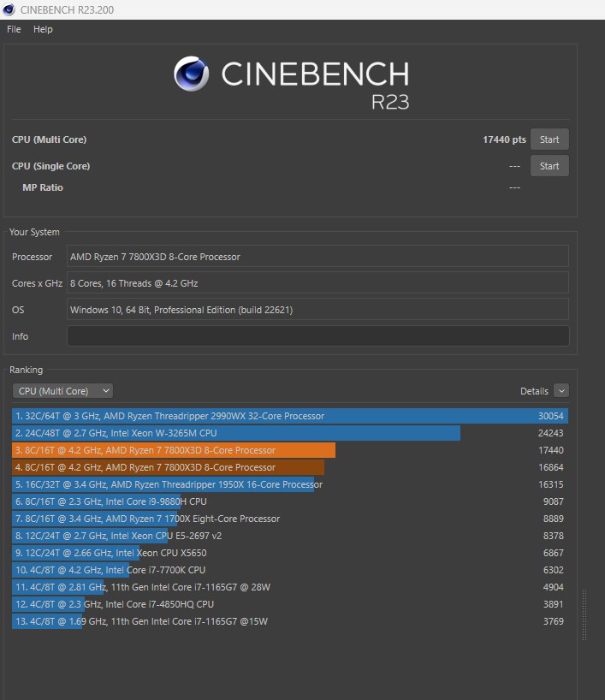The height and width of the screenshot is (700, 605).
Task: Expand the ranking Details arrow button
Action: click(561, 390)
